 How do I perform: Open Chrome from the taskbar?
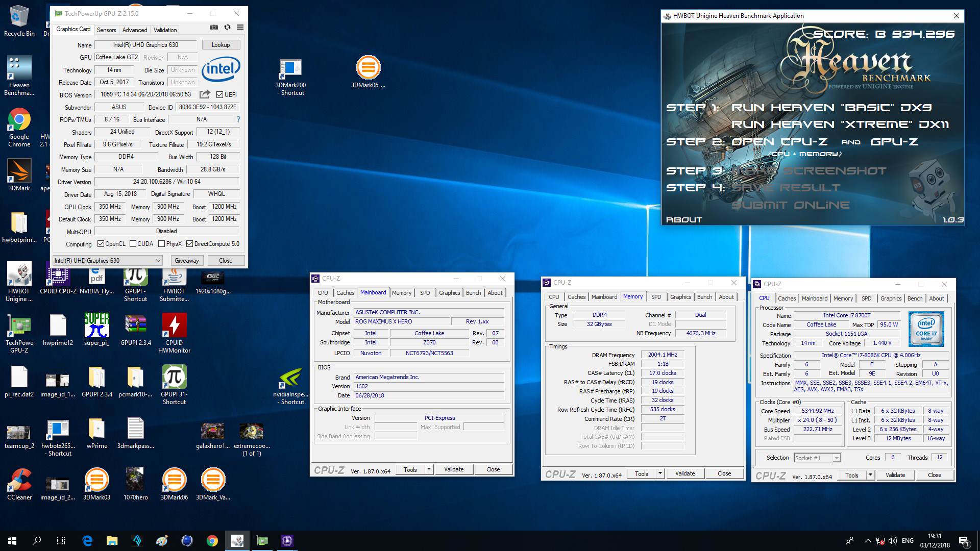pyautogui.click(x=212, y=541)
